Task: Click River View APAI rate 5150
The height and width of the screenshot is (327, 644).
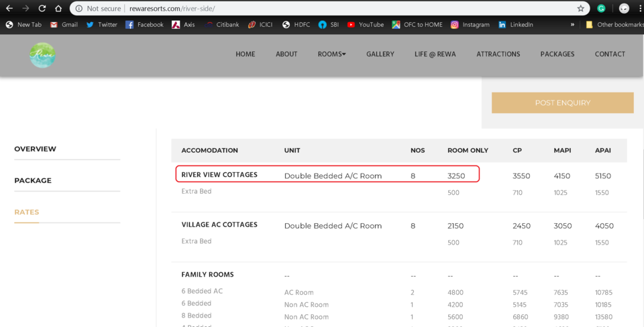Action: click(603, 176)
